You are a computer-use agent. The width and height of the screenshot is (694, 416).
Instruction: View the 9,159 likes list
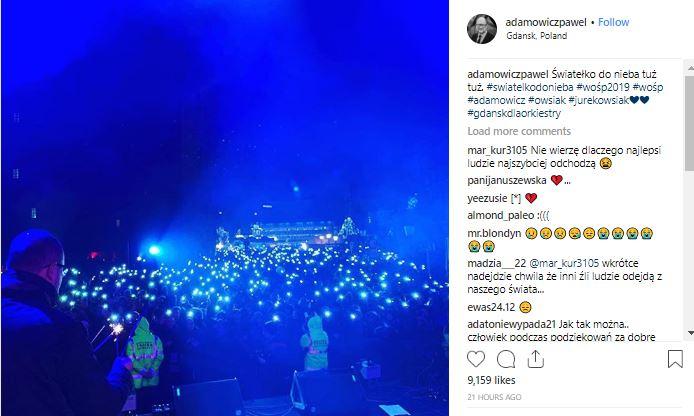[491, 380]
